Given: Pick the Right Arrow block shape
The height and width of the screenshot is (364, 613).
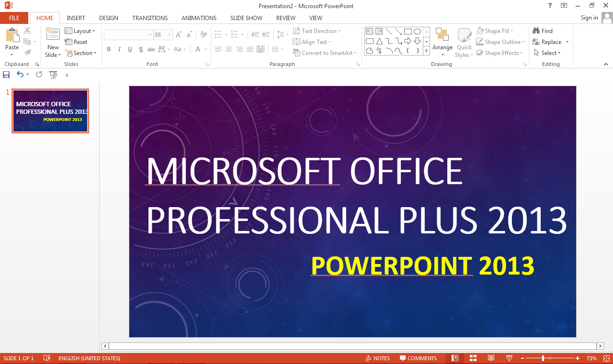Looking at the screenshot, I should pos(408,41).
